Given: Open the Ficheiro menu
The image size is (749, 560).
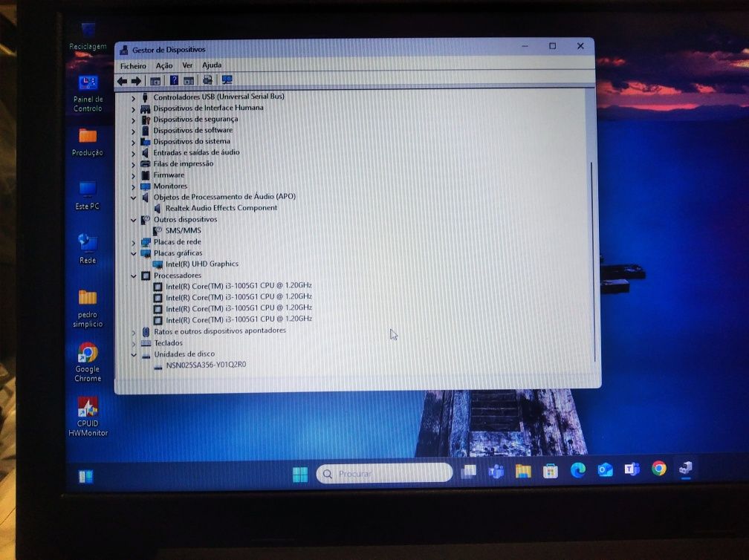Looking at the screenshot, I should click(x=133, y=66).
